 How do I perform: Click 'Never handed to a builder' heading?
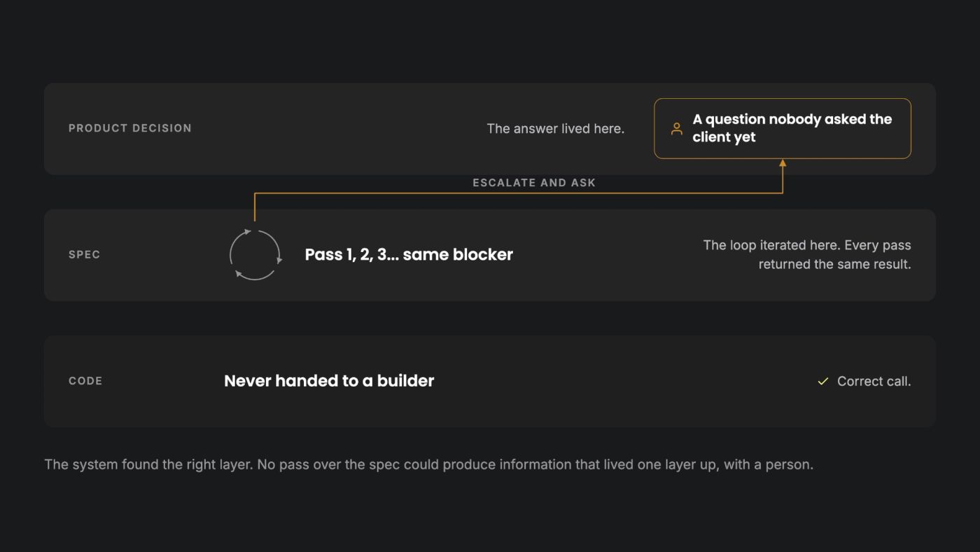(x=329, y=381)
